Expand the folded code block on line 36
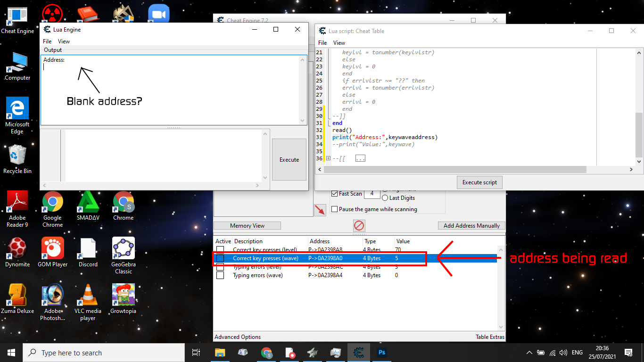644x362 pixels. pos(329,158)
